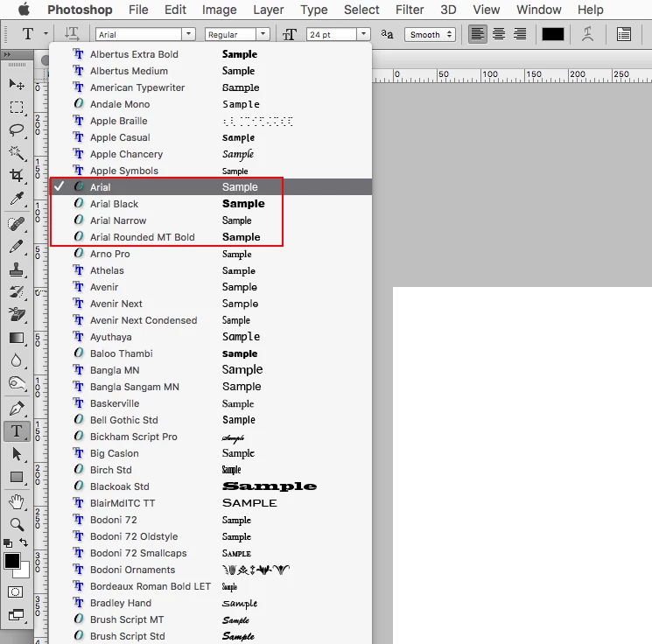Image resolution: width=652 pixels, height=644 pixels.
Task: Select the Hand tool
Action: 17,502
